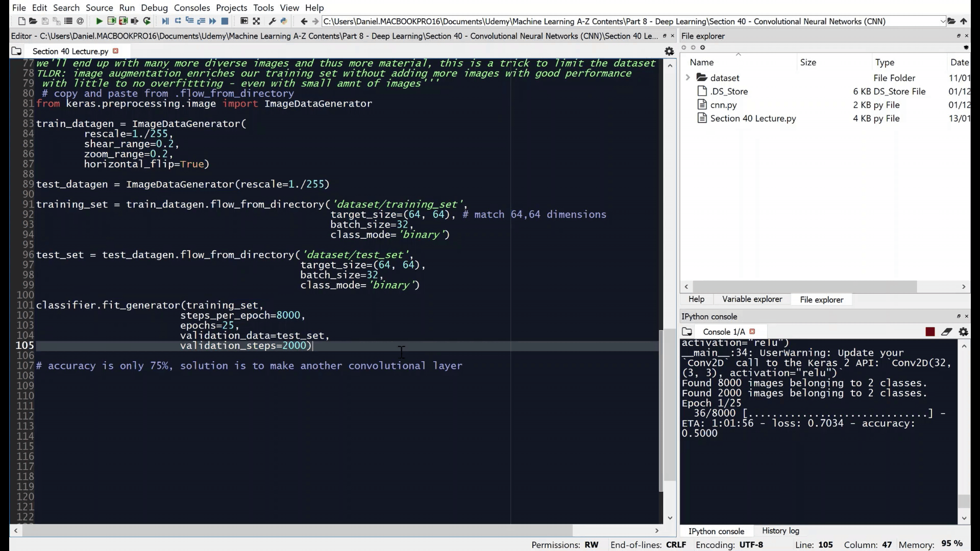Image resolution: width=980 pixels, height=551 pixels.
Task: Open the Run menu
Action: [x=127, y=8]
